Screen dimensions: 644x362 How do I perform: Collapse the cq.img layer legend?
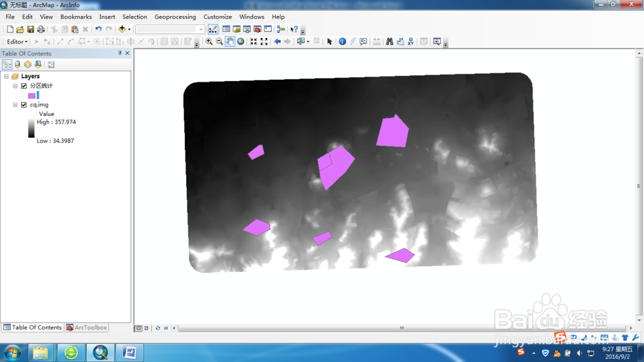[15, 105]
